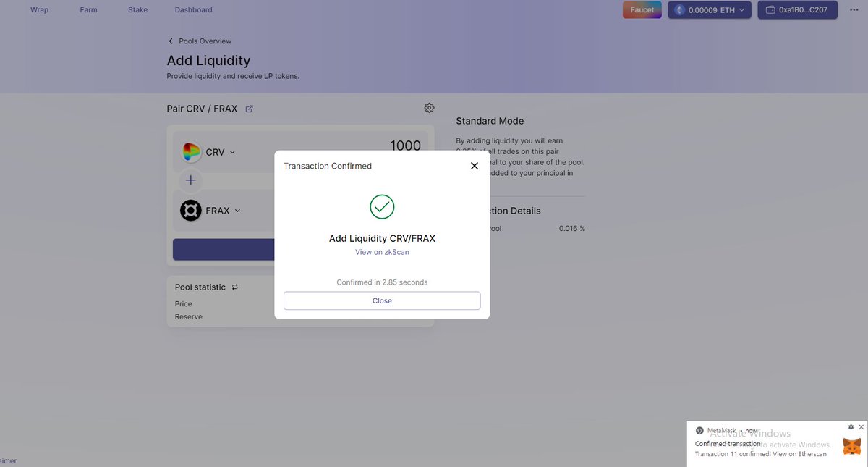The width and height of the screenshot is (868, 467).
Task: Click the MetaMask fox icon in notification
Action: coord(851,446)
